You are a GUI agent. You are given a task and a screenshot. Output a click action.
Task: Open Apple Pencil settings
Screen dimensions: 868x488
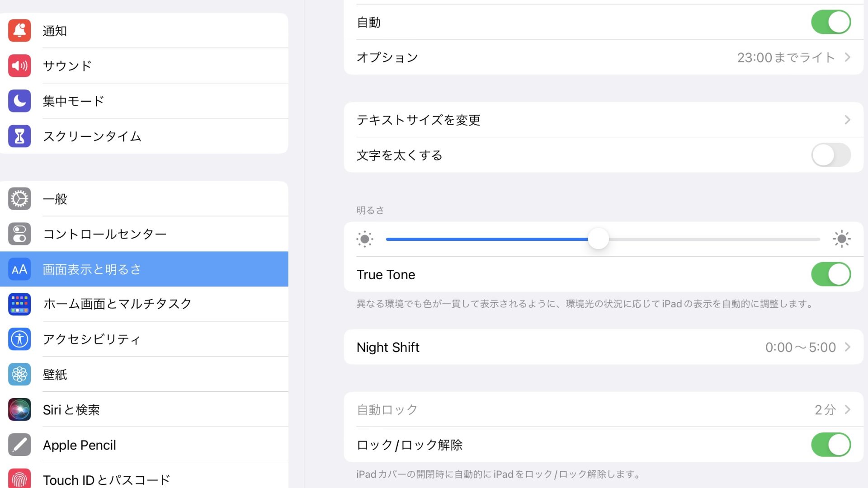[80, 445]
